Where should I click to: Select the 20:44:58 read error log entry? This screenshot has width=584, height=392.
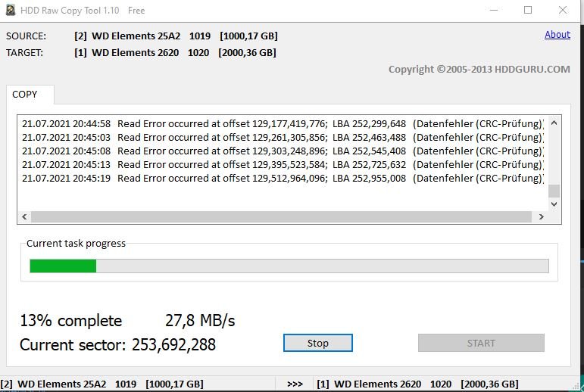click(283, 123)
